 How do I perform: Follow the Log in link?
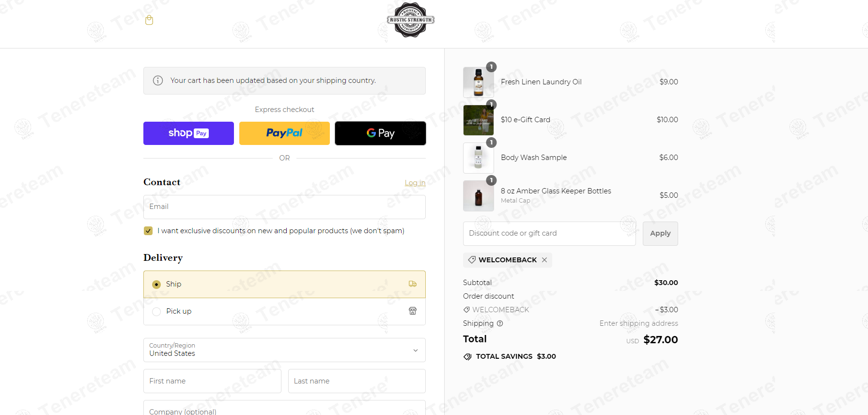(x=415, y=183)
